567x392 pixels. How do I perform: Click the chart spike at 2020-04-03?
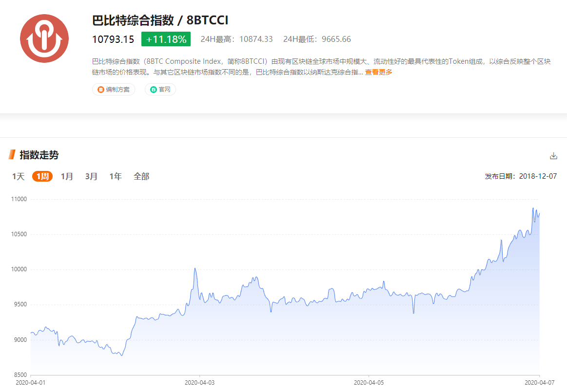tap(195, 268)
